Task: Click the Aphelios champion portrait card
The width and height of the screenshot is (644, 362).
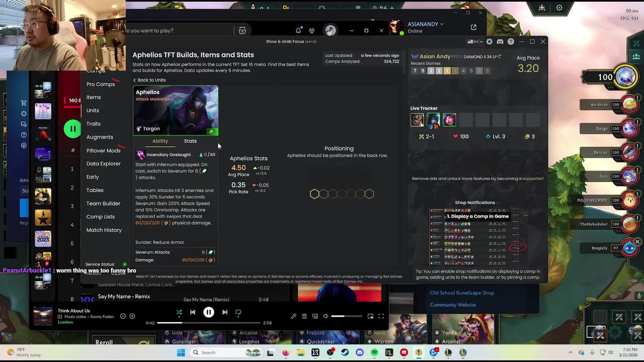Action: [x=176, y=111]
